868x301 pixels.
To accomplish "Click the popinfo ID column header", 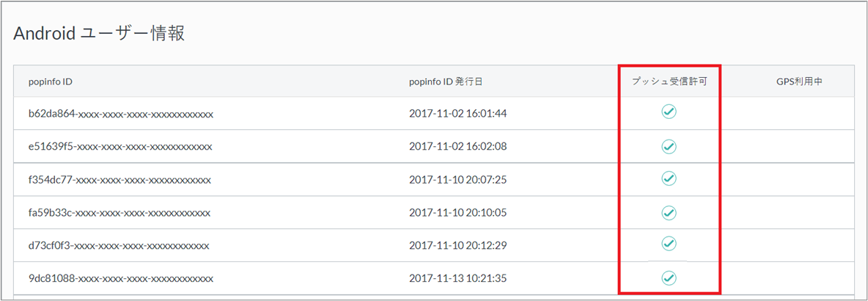I will (50, 81).
